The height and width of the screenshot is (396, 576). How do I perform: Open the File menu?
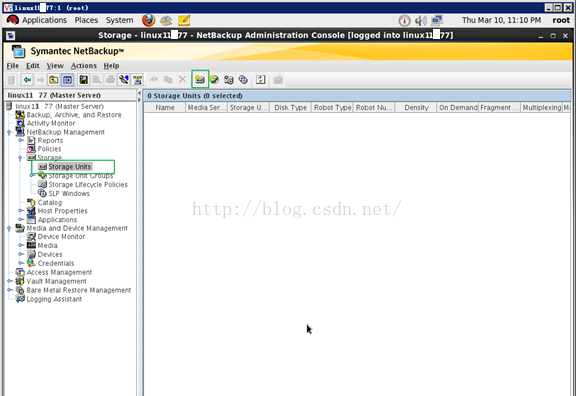[x=12, y=66]
